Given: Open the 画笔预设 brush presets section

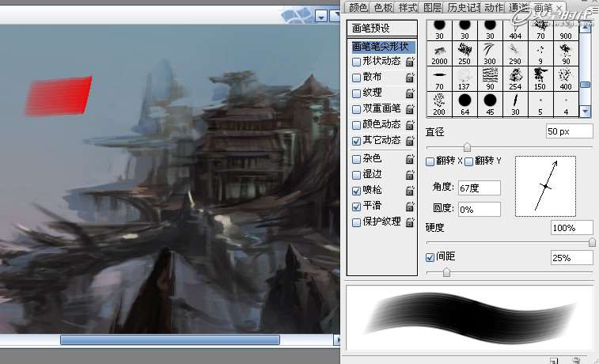Looking at the screenshot, I should click(x=382, y=28).
